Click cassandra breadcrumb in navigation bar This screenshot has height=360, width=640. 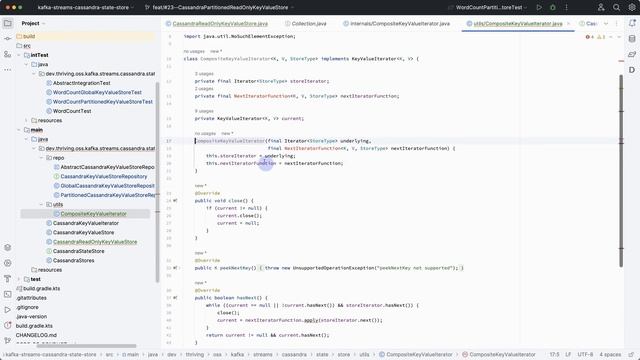pos(294,354)
